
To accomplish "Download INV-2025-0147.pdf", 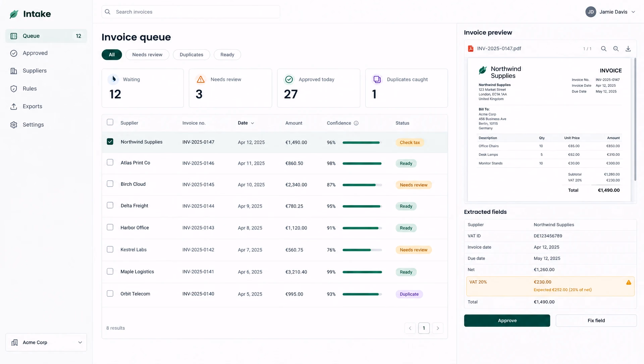I will tap(628, 49).
